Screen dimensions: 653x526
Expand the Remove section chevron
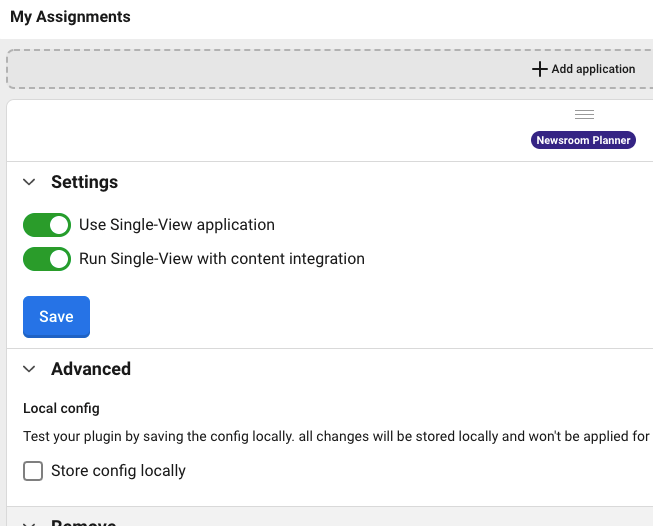click(31, 522)
